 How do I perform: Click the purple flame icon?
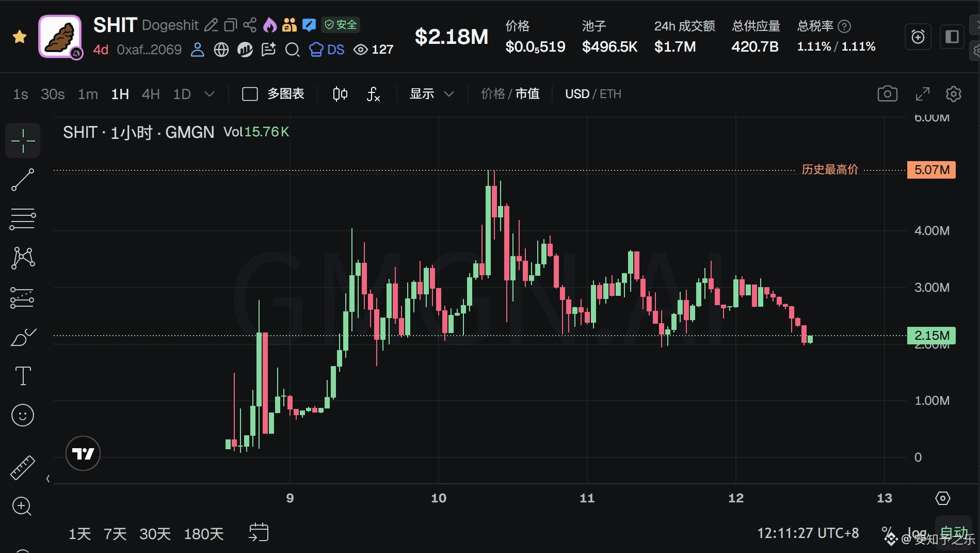point(269,25)
